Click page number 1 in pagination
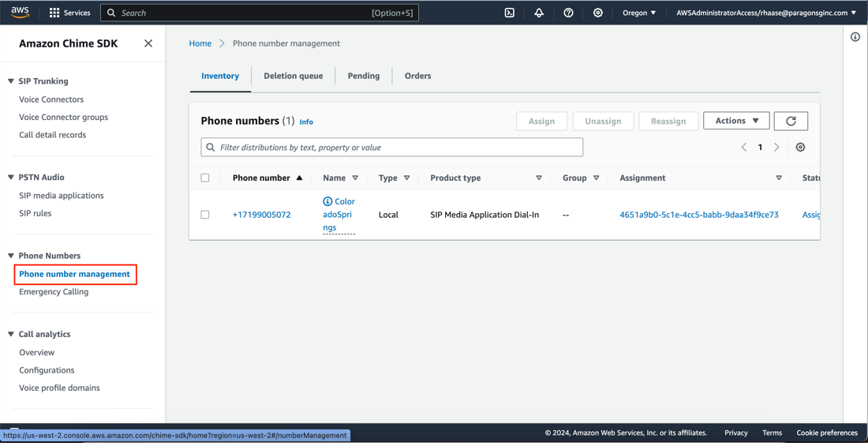Image resolution: width=868 pixels, height=446 pixels. point(760,148)
